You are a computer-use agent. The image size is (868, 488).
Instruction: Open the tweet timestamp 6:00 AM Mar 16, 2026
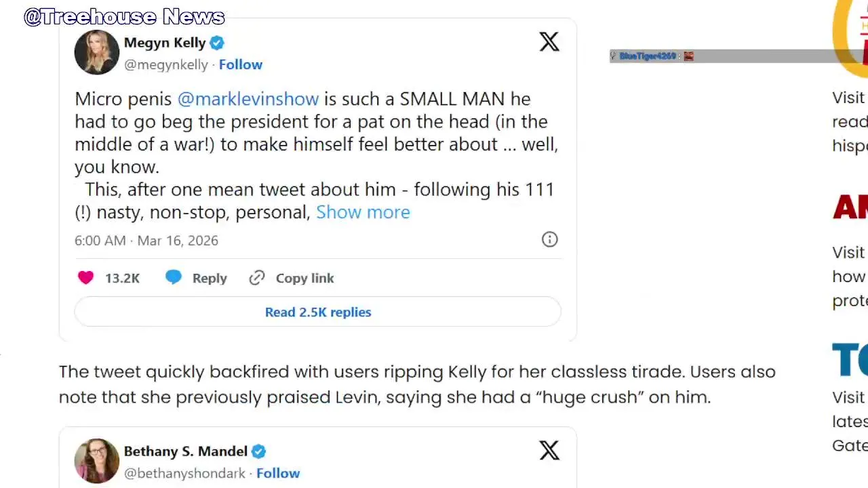click(146, 241)
